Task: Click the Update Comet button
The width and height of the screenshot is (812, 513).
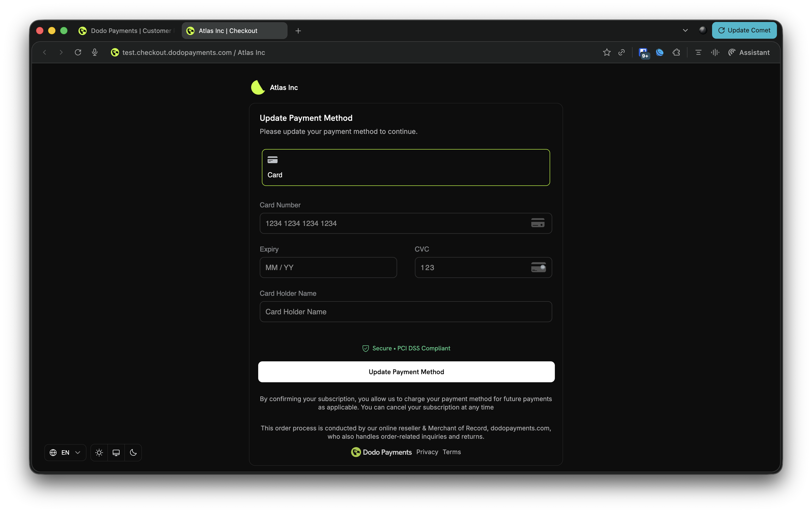Action: 744,30
